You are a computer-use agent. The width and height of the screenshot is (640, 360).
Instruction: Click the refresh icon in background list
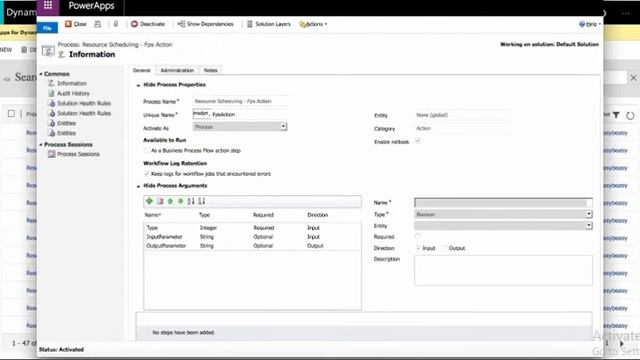[631, 116]
